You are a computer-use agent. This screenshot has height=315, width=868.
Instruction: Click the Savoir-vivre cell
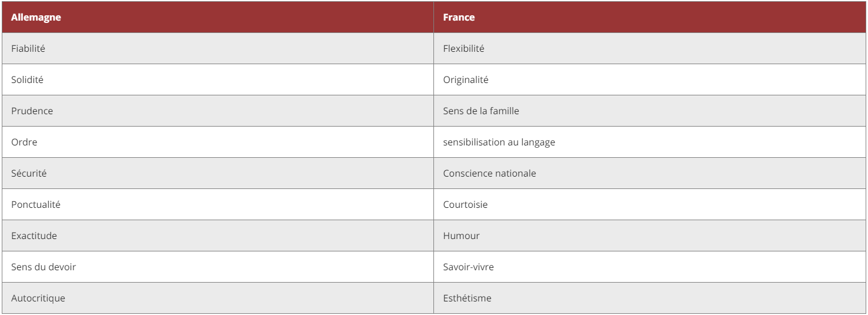click(x=650, y=267)
